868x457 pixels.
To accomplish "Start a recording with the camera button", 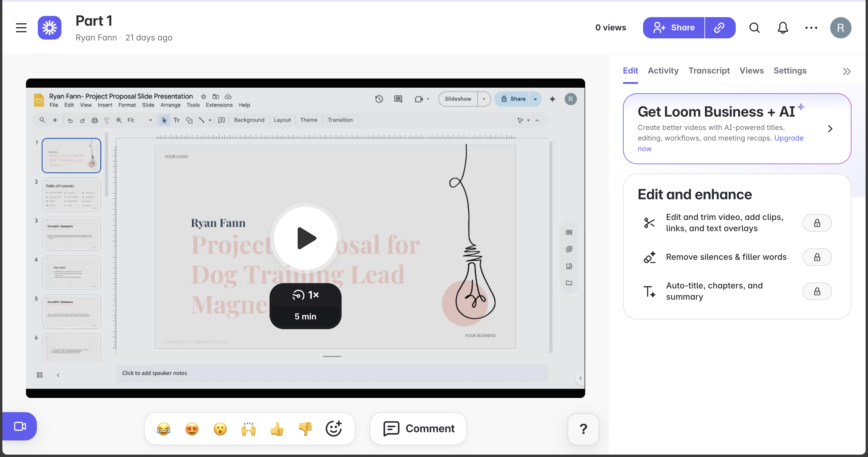I will click(19, 426).
